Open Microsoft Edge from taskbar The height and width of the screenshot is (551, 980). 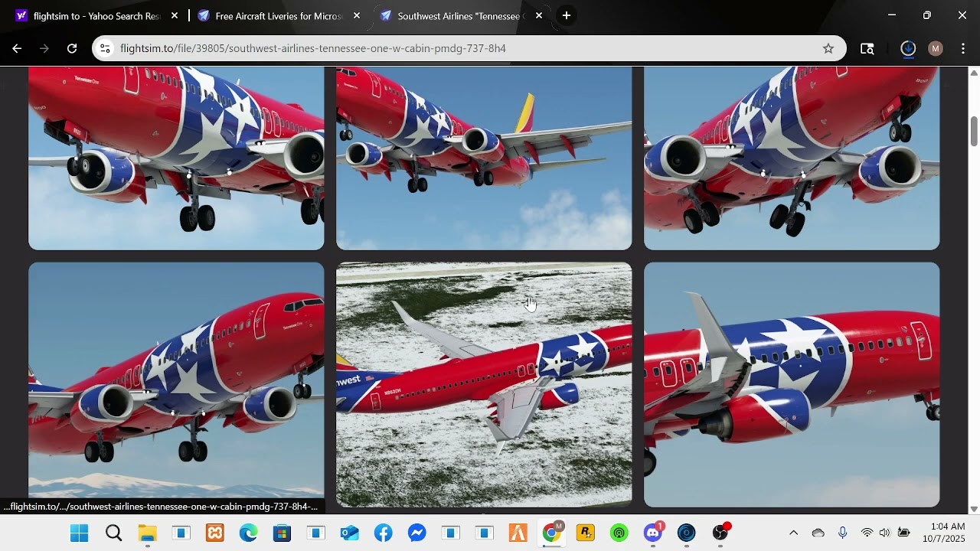249,533
